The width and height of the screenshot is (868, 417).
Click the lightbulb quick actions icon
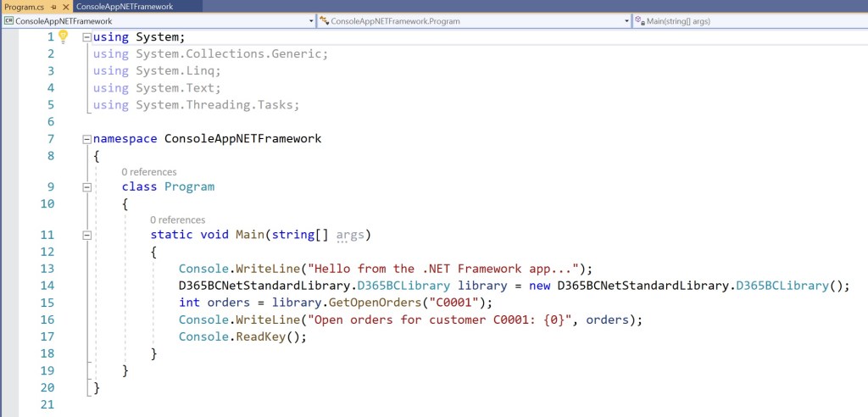[x=62, y=36]
